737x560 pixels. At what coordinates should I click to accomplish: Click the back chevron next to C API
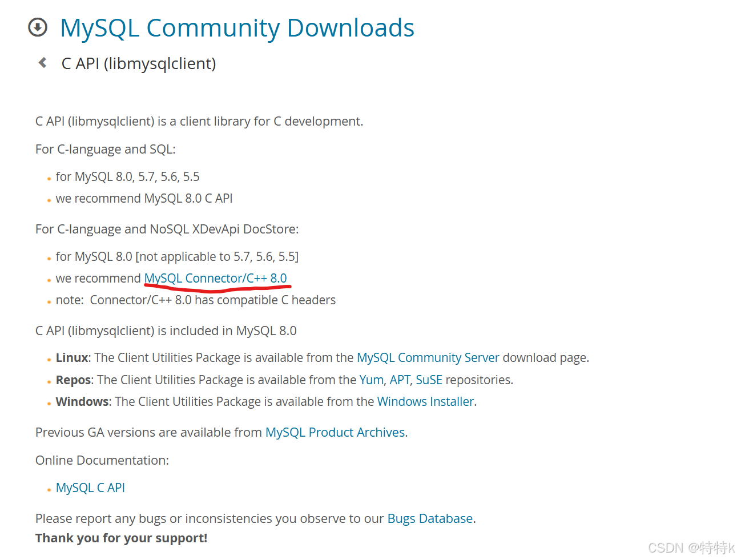point(42,63)
